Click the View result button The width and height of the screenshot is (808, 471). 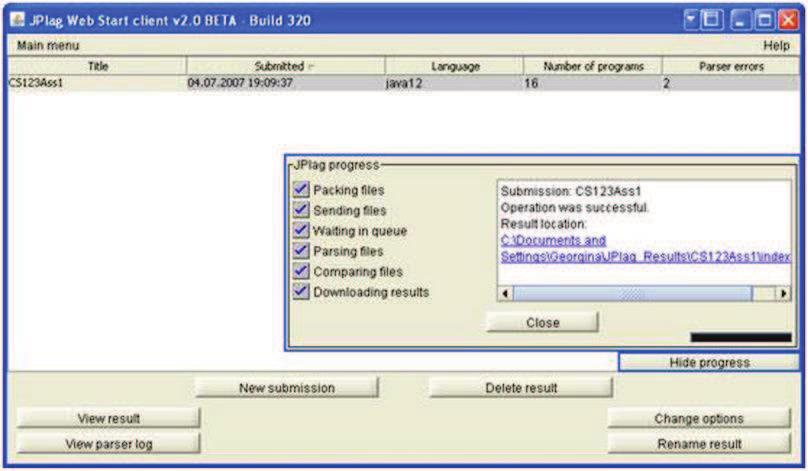point(108,418)
